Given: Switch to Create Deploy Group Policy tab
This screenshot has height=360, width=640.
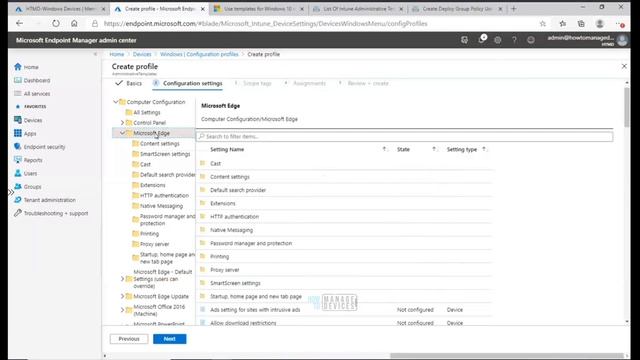Looking at the screenshot, I should coord(457,9).
